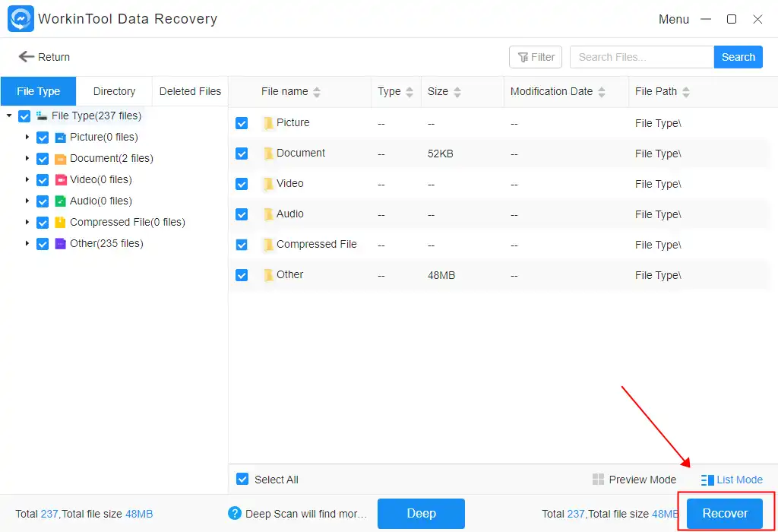
Task: Click the 'Deep Scan will find mor...' text
Action: point(306,514)
